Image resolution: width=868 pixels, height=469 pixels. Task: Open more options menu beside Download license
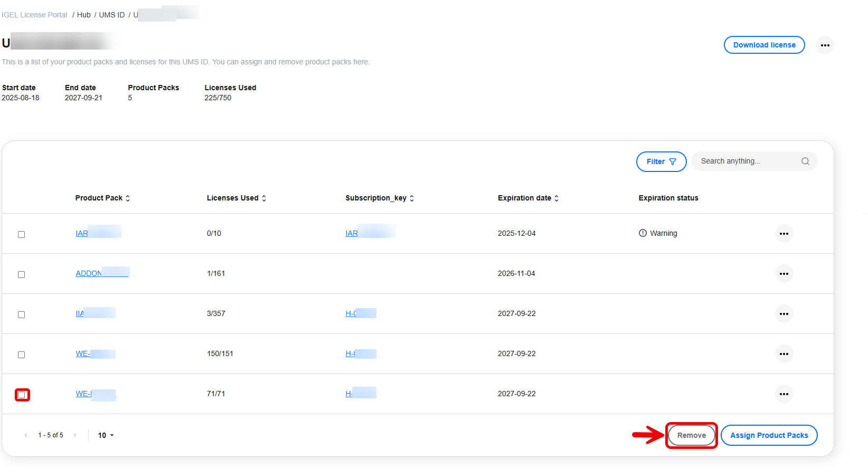(825, 45)
